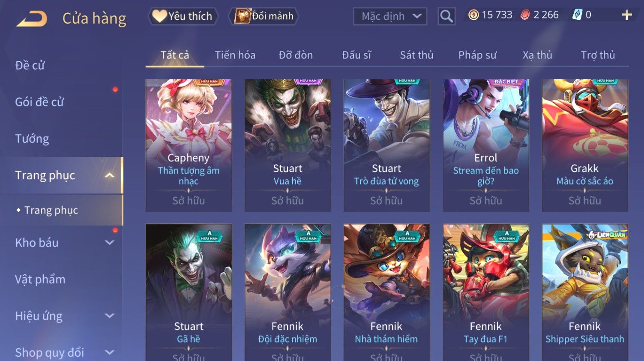This screenshot has width=644, height=361.
Task: Select the Capheny Thần tượng âm nhạc skin
Action: point(189,145)
